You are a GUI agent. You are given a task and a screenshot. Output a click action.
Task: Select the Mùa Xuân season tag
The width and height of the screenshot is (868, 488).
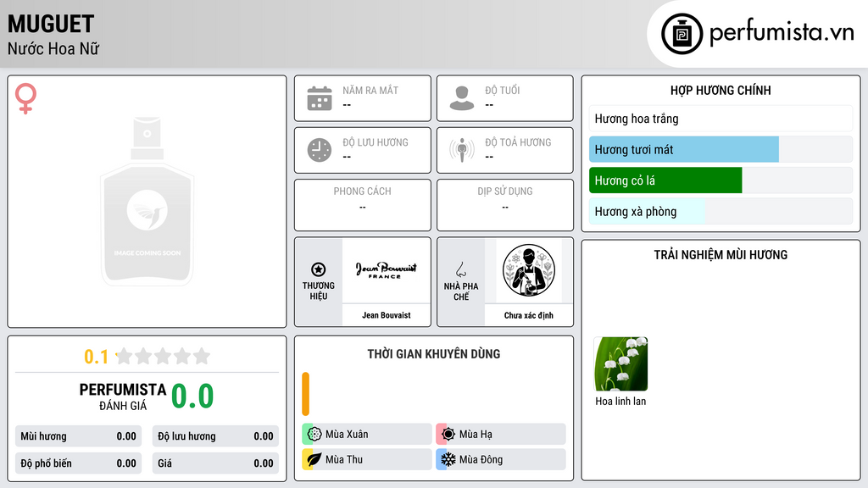(367, 435)
